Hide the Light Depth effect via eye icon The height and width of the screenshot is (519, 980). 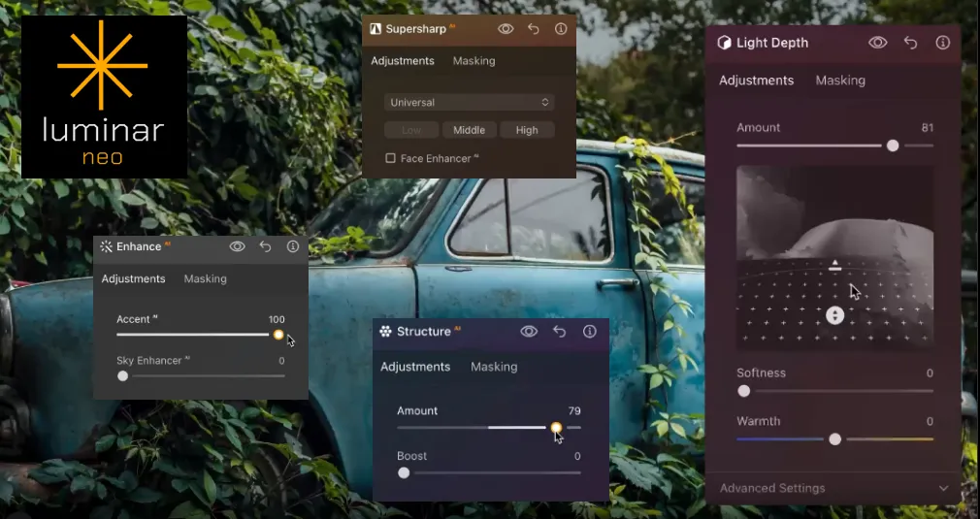[x=878, y=43]
